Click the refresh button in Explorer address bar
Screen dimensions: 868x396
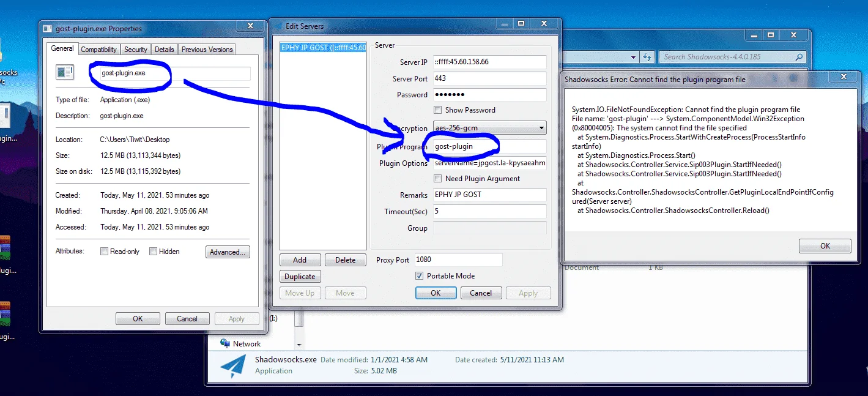[x=647, y=57]
